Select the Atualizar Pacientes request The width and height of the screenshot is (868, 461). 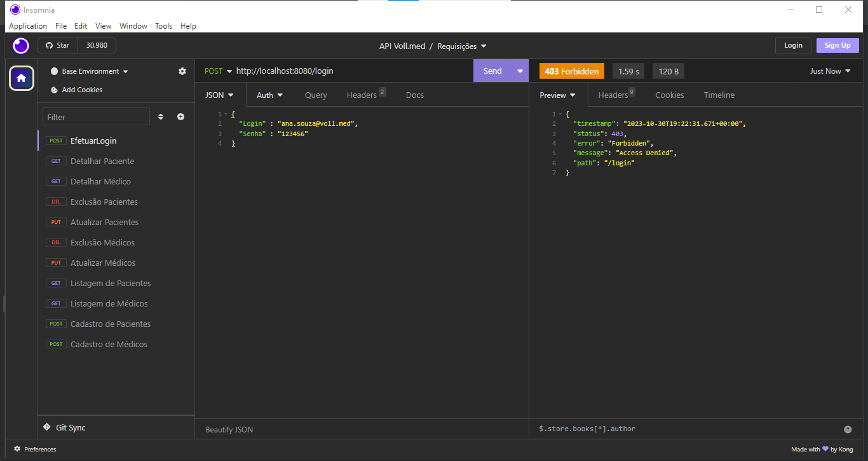116,222
